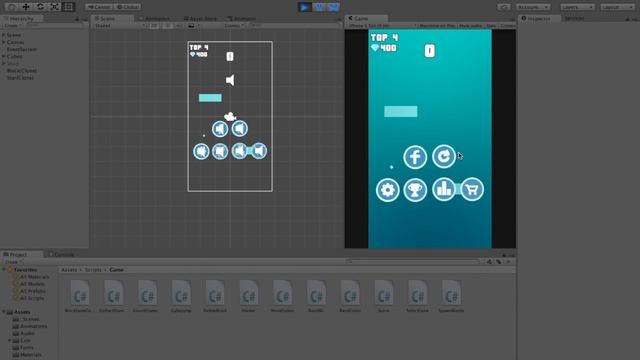The width and height of the screenshot is (640, 360).
Task: Expand the Canvas item in Hierarchy
Action: (x=4, y=42)
